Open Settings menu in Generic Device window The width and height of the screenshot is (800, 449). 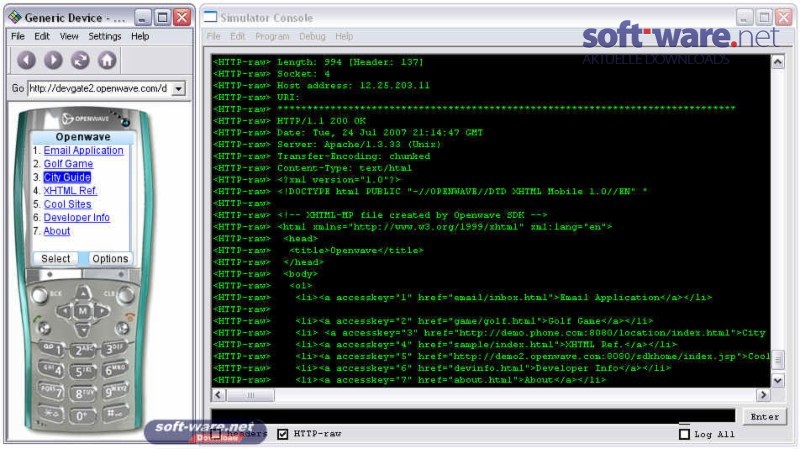tap(105, 36)
